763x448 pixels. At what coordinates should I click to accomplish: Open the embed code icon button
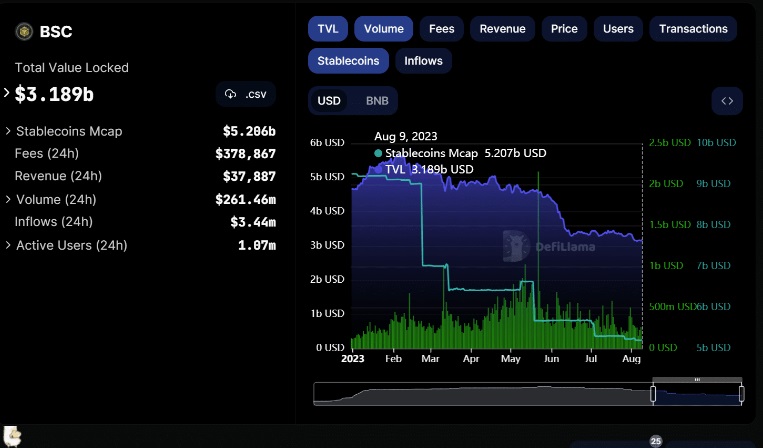click(x=727, y=101)
